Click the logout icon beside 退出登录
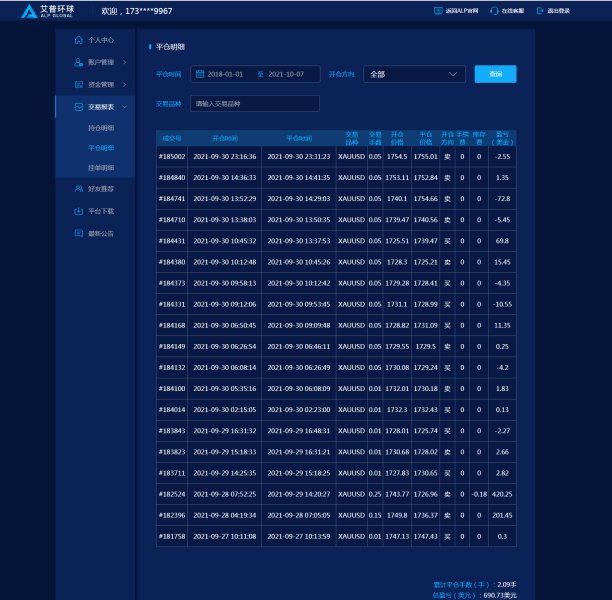The height and width of the screenshot is (600, 612). coord(540,11)
